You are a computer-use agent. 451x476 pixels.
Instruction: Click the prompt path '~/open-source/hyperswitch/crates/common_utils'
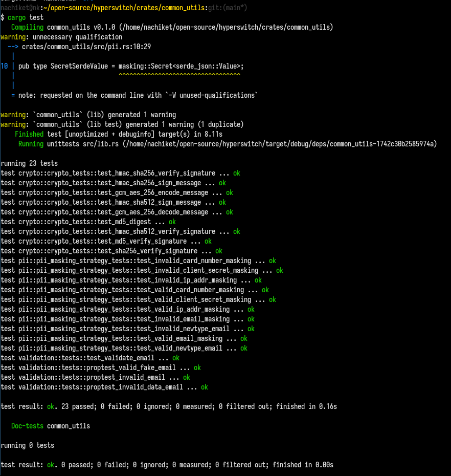coord(124,8)
